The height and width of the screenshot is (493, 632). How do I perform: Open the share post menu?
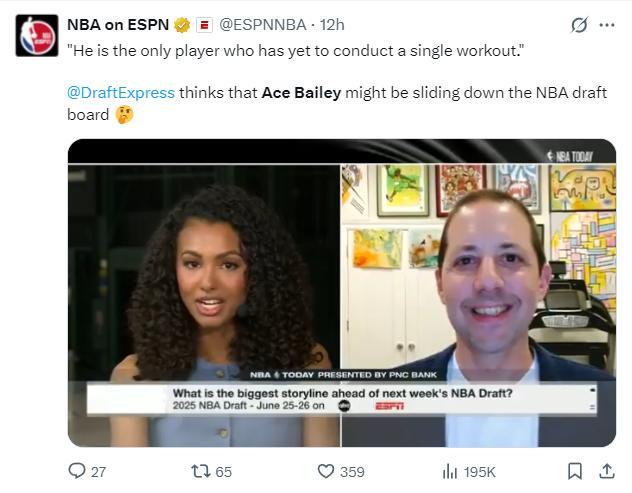click(x=606, y=471)
